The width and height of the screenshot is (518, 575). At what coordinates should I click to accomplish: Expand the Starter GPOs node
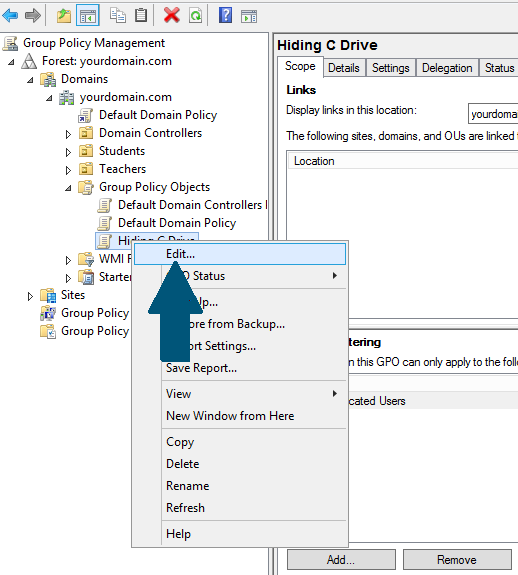tap(68, 278)
